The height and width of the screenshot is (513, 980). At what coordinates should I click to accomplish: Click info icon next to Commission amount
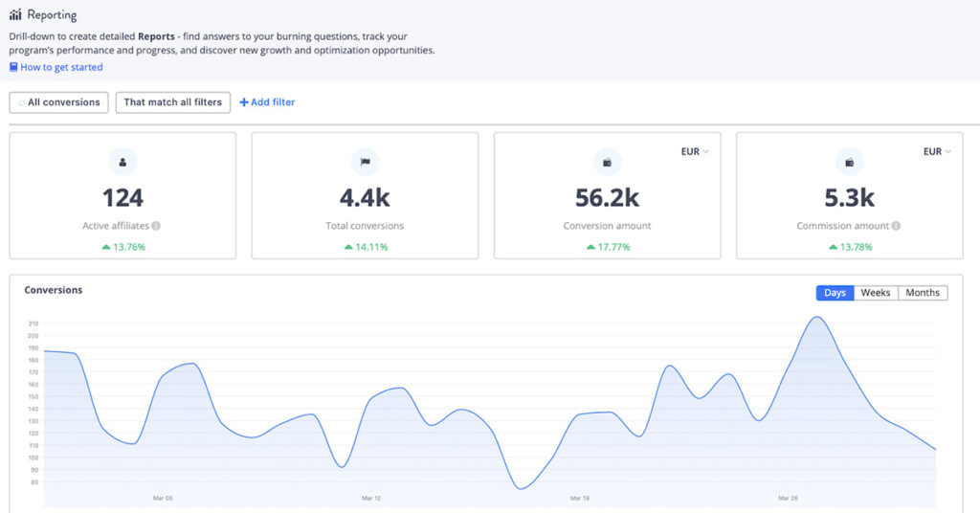897,226
